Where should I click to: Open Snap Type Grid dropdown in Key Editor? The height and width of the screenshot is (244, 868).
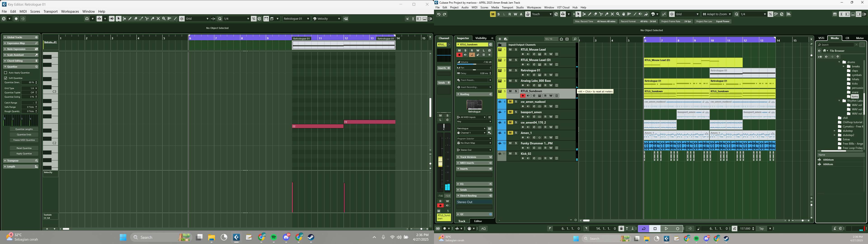pyautogui.click(x=197, y=19)
